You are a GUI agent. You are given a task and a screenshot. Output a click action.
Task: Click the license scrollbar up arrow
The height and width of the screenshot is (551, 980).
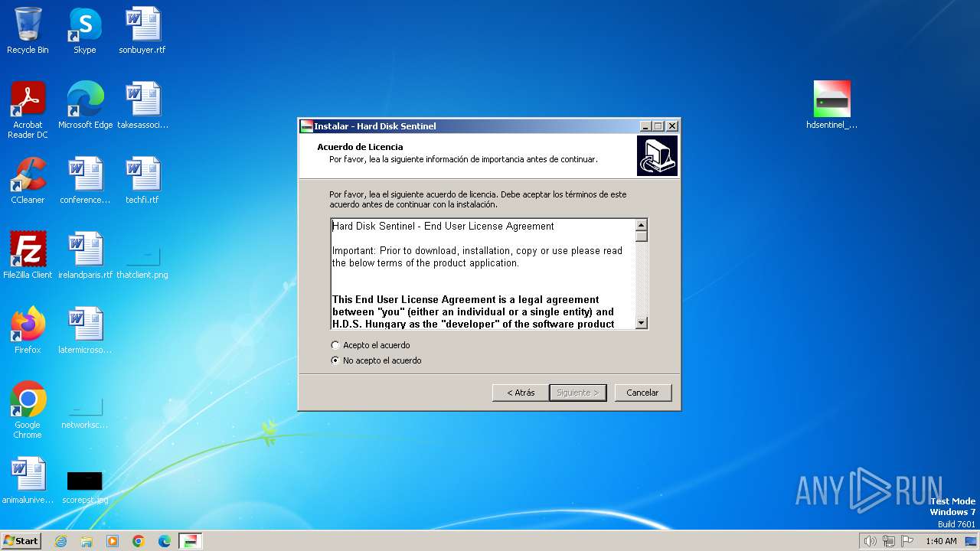click(642, 225)
